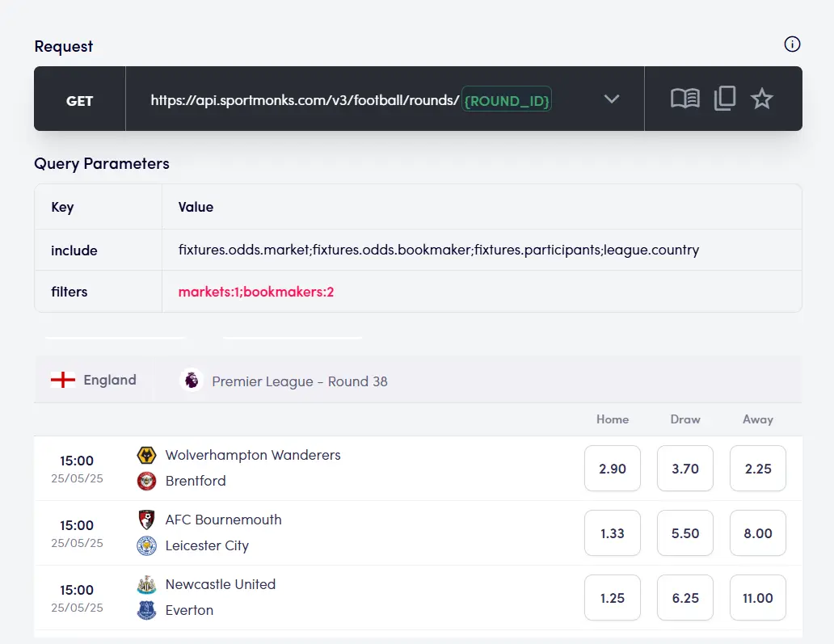This screenshot has width=834, height=644.
Task: Select draw odds 5.50 Bournemouth match
Action: click(685, 533)
